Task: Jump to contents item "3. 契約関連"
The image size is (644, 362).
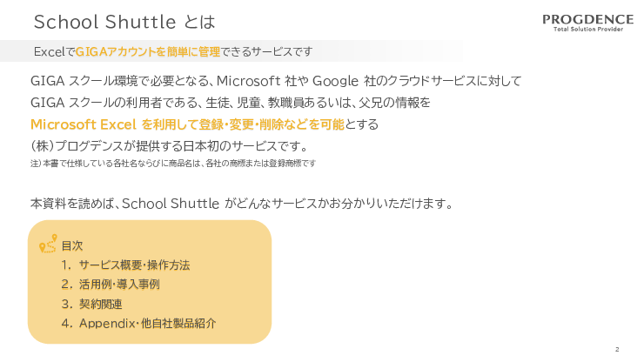Action: 91,304
